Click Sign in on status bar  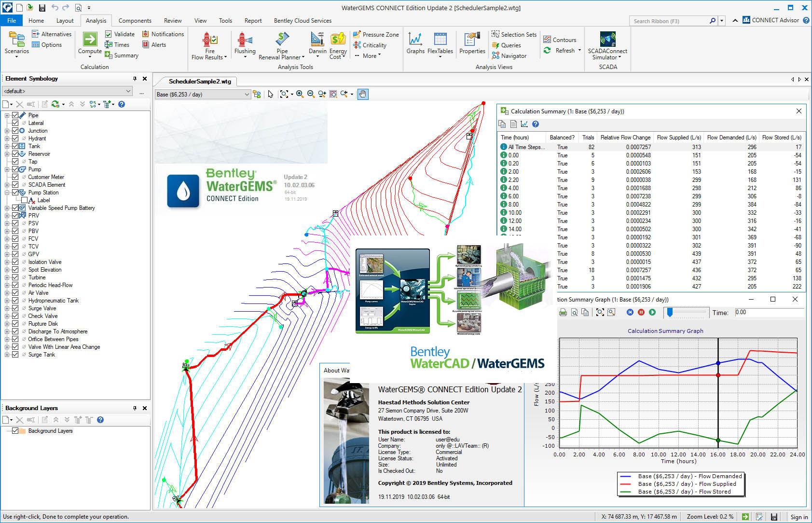point(799,517)
